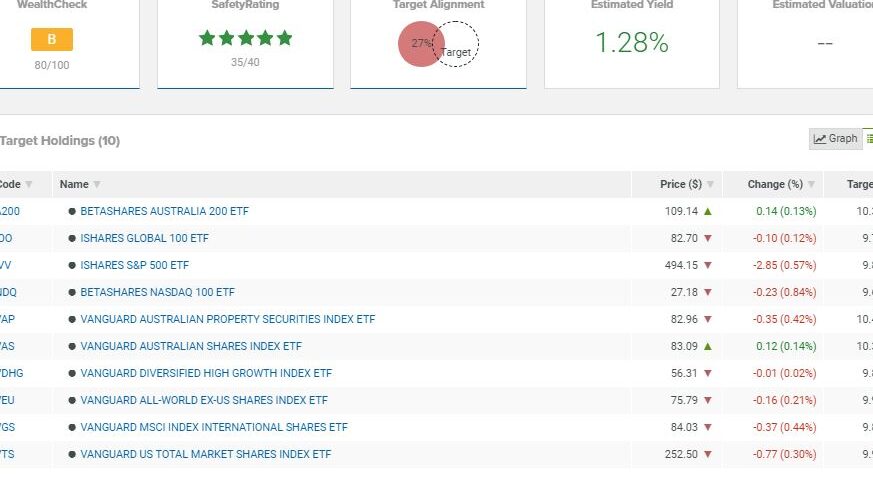Image resolution: width=873 pixels, height=491 pixels.
Task: Click the dot beside BETASHARES AUSTRALIA 200 ETF
Action: pos(72,212)
